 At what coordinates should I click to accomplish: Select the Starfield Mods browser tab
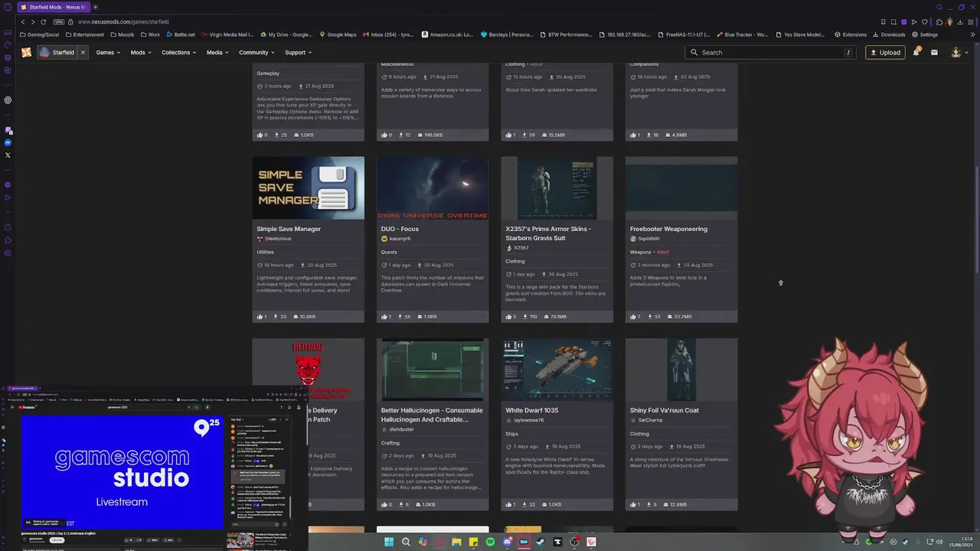(x=54, y=7)
